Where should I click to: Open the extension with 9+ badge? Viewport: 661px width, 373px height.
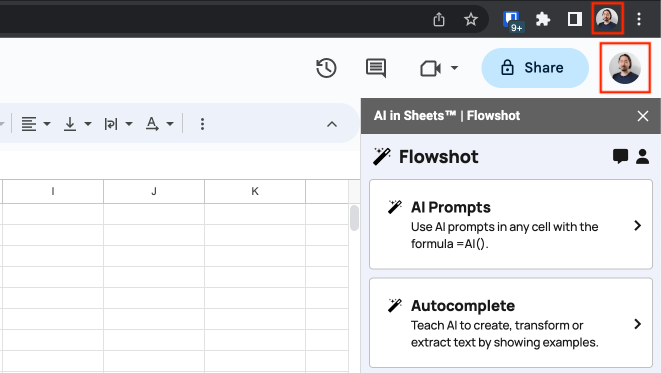tap(513, 20)
